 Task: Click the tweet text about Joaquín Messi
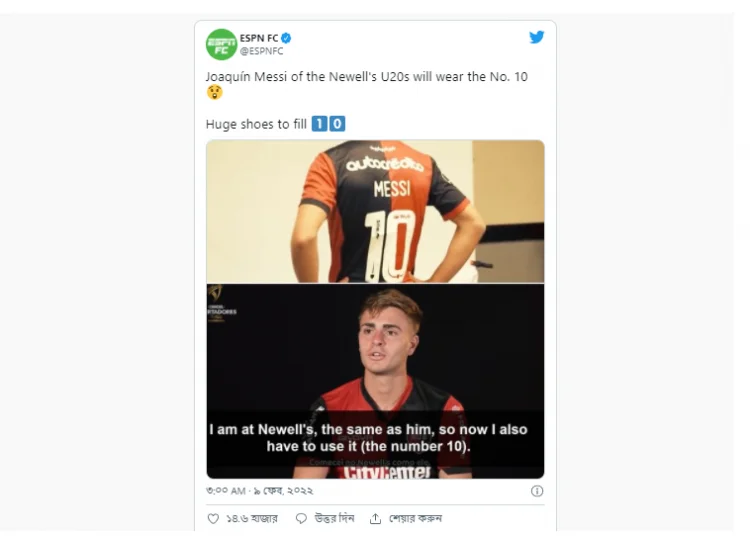(366, 77)
